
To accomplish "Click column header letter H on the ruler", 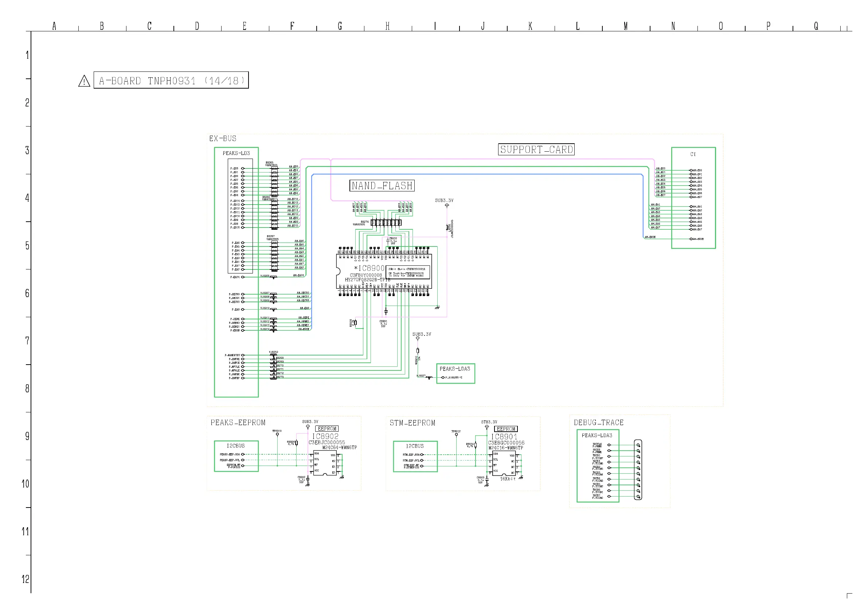I will [387, 26].
